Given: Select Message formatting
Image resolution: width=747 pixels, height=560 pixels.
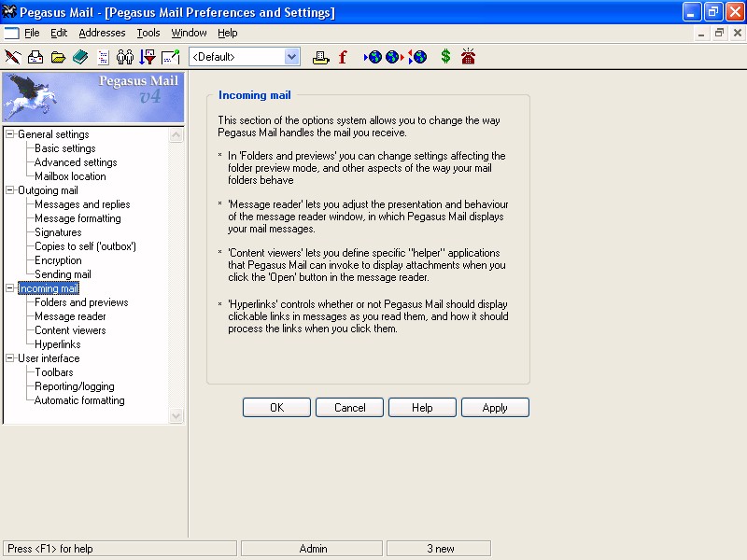Looking at the screenshot, I should tap(78, 218).
